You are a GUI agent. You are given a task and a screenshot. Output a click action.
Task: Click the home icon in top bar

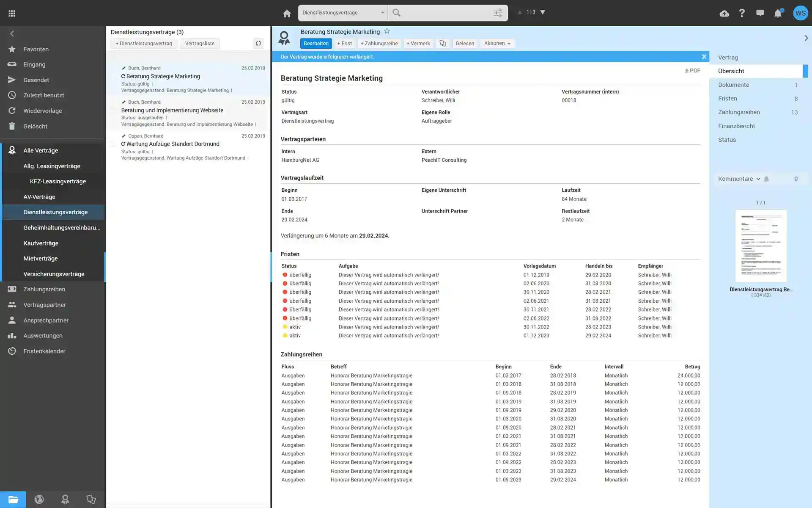(287, 14)
